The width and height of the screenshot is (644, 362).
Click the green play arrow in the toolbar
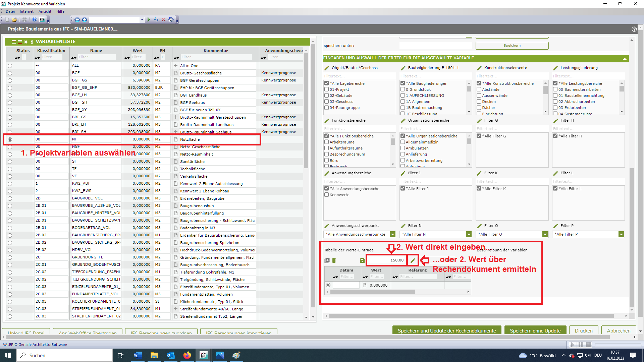tap(149, 20)
